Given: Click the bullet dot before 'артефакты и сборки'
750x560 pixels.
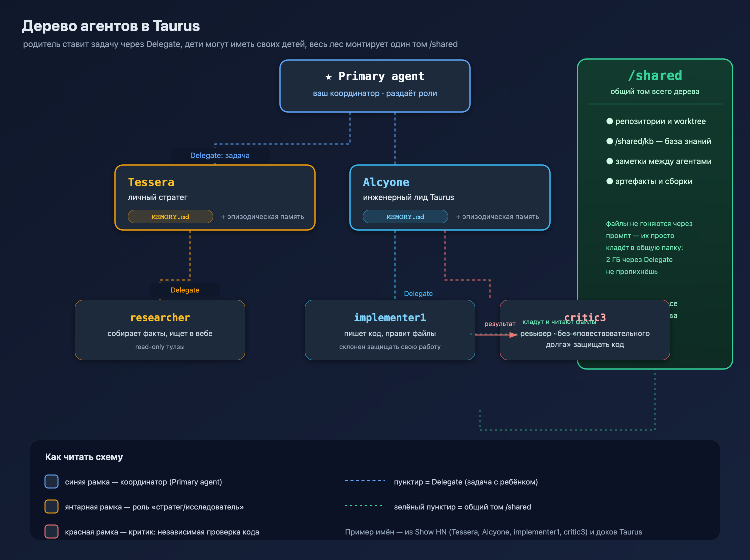Looking at the screenshot, I should click(x=609, y=181).
